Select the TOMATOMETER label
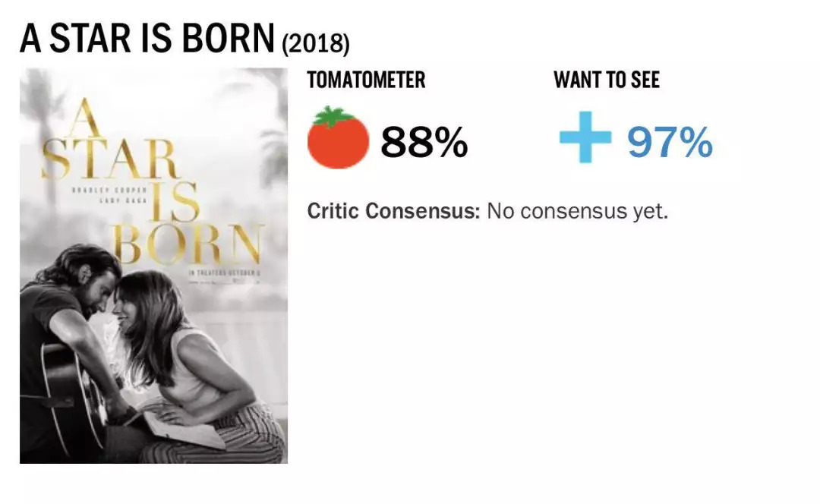820x504 pixels. 366,80
